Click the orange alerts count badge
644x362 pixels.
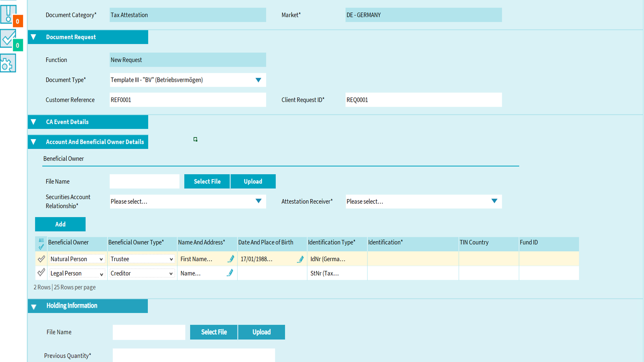tap(17, 21)
